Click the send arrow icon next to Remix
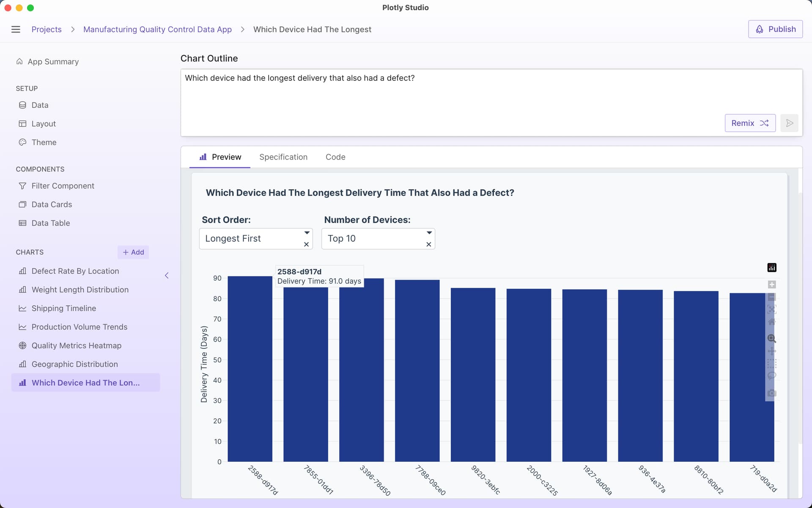The height and width of the screenshot is (508, 812). coord(789,123)
